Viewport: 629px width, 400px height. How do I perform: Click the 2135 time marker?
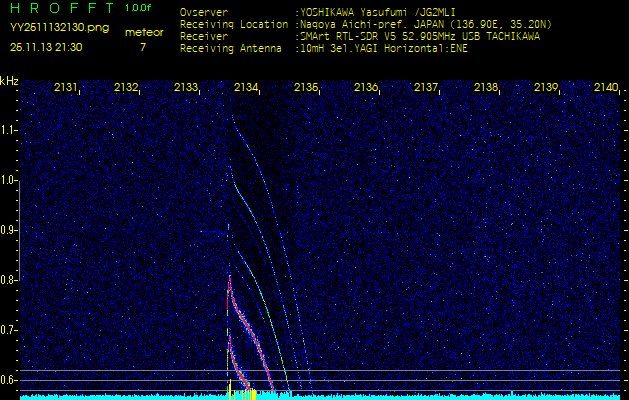(x=306, y=88)
